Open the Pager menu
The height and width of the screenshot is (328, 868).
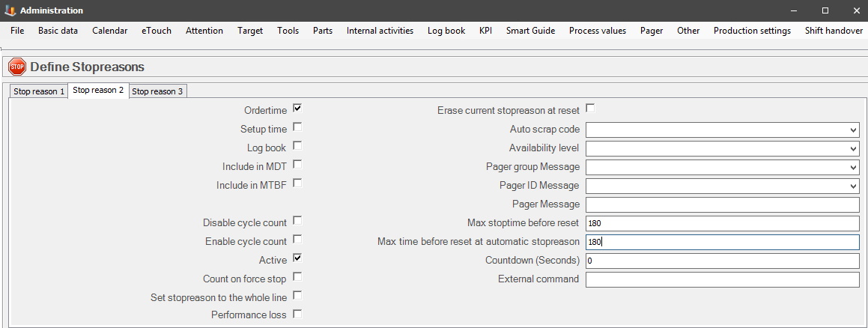click(652, 31)
